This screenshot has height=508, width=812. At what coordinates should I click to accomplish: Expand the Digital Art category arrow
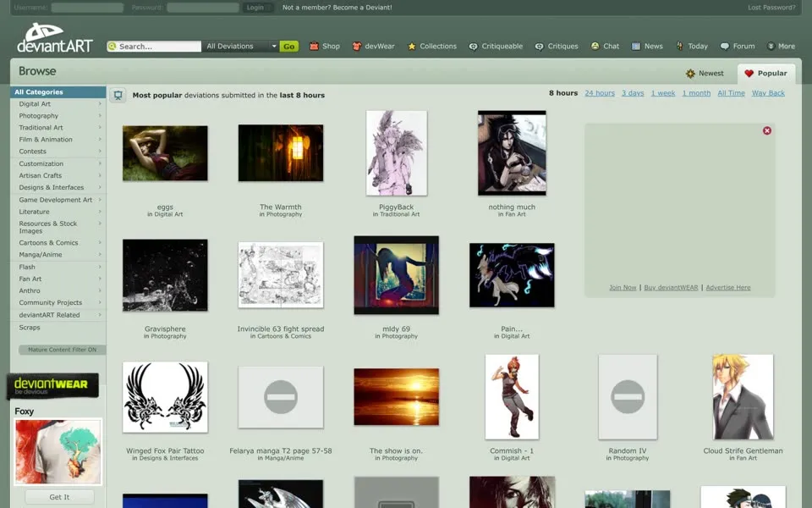tap(100, 103)
